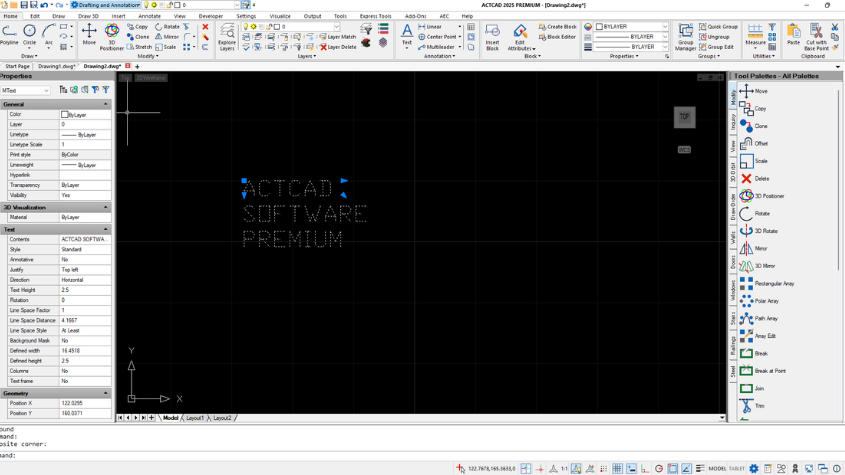The image size is (845, 475).
Task: Toggle grid display in status bar
Action: (617, 469)
